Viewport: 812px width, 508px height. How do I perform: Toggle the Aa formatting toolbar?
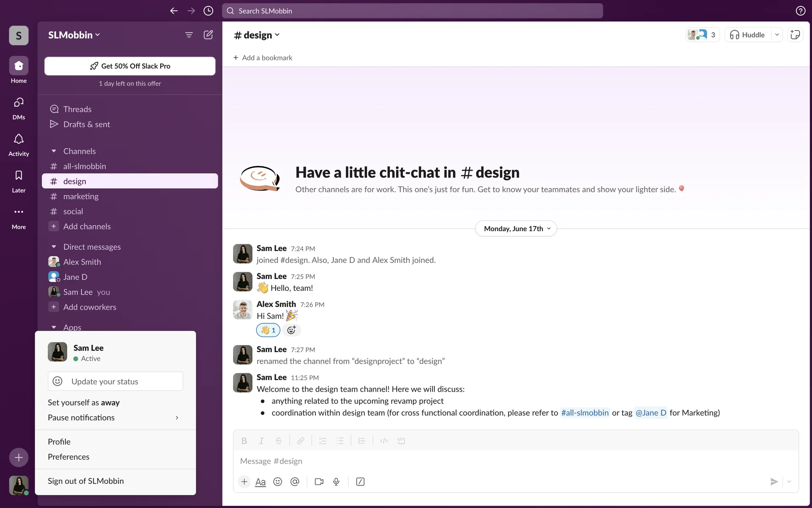coord(261,482)
